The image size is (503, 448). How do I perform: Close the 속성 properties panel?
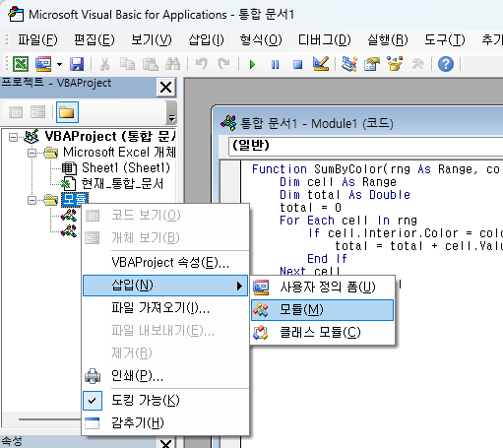pos(166,443)
